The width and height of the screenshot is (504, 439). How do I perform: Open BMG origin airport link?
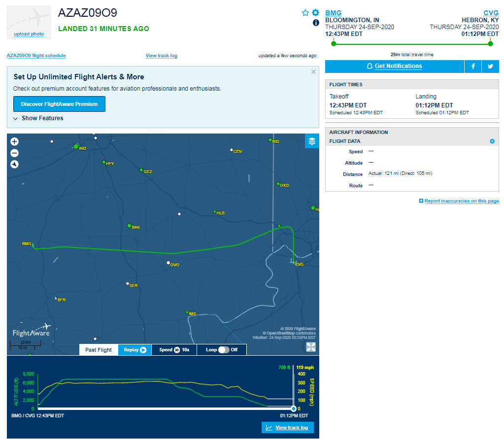334,13
